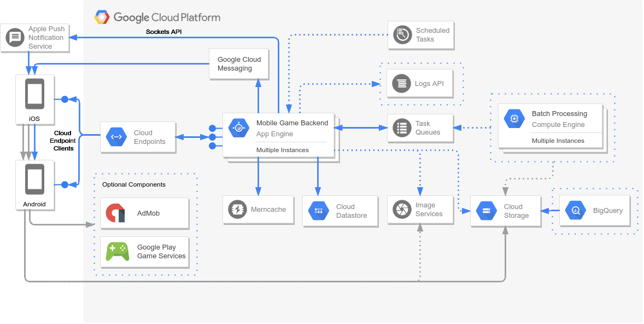Click the Apple Push Notification speech bubble icon

[x=15, y=37]
